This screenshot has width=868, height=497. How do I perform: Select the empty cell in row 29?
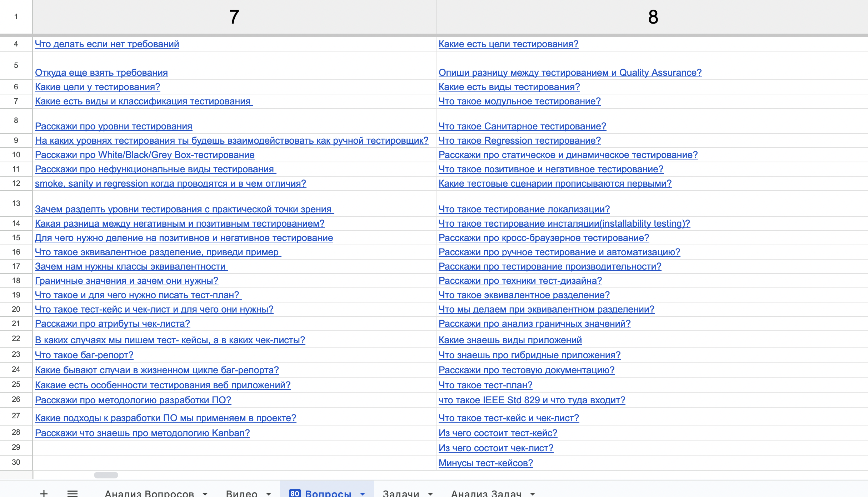234,448
